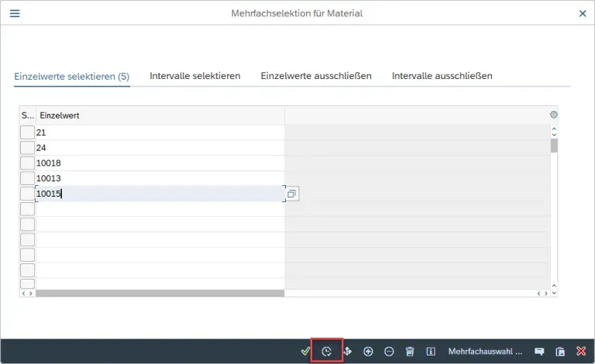This screenshot has width=595, height=364.
Task: Click the execute clock icon highlighted in red
Action: pyautogui.click(x=326, y=352)
